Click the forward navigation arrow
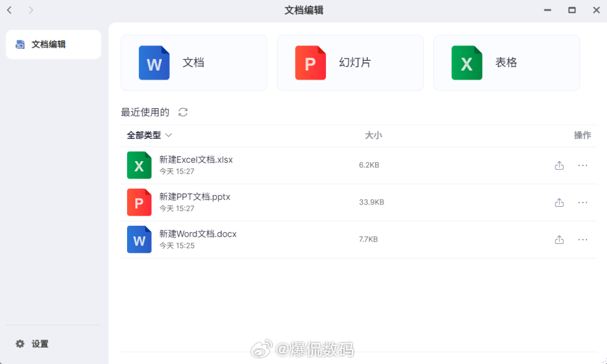Viewport: 607px width, 364px height. [31, 10]
